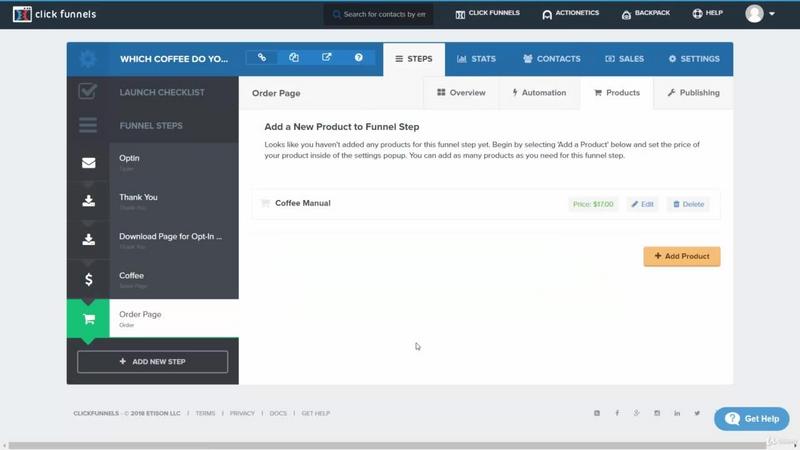The image size is (800, 450).
Task: Click the Coffee Manual product name
Action: pyautogui.click(x=303, y=203)
